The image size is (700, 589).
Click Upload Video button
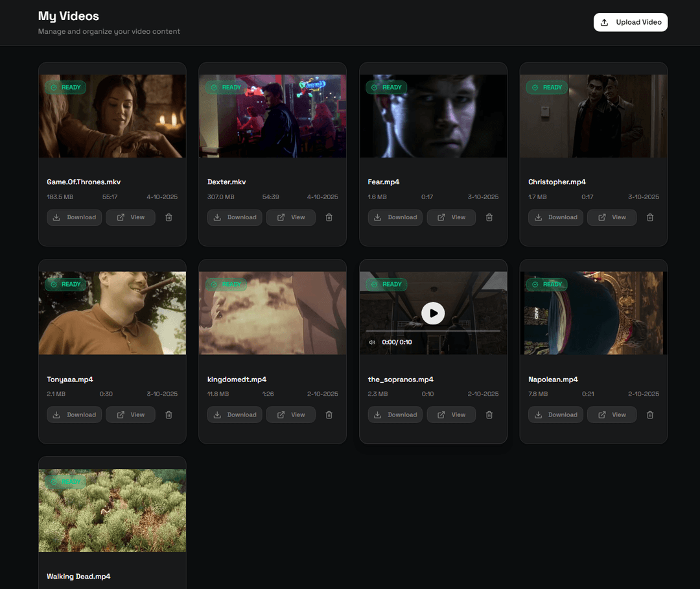point(630,22)
